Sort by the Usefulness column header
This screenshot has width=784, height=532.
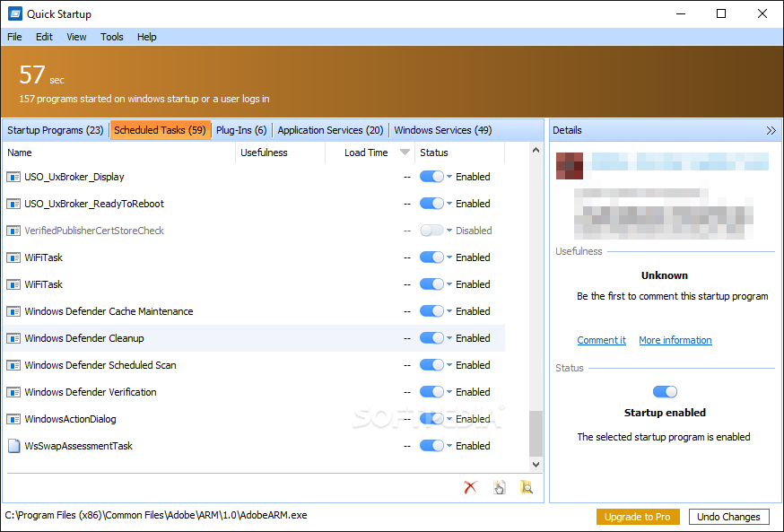(280, 153)
